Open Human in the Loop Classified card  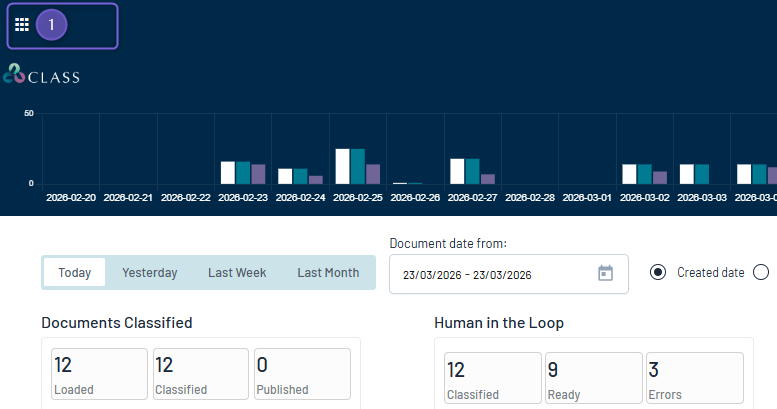coord(493,378)
